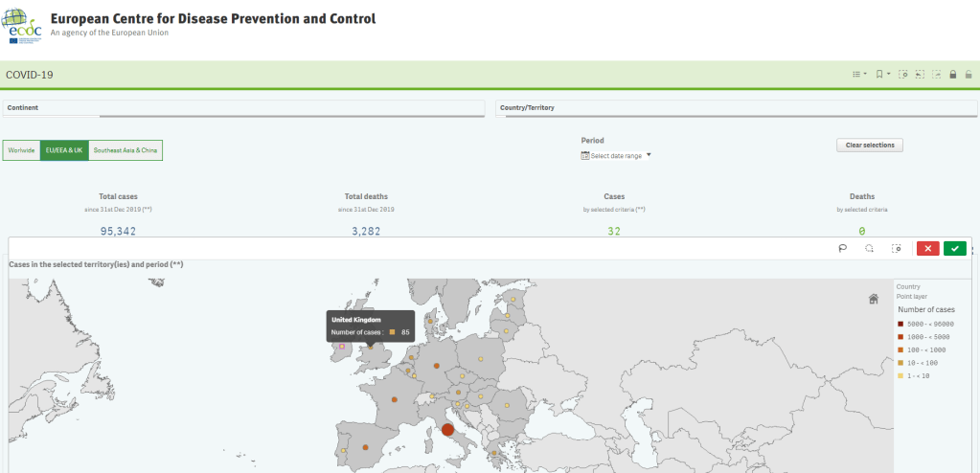The height and width of the screenshot is (473, 980).
Task: Click Italy's large red case dot
Action: [x=447, y=429]
